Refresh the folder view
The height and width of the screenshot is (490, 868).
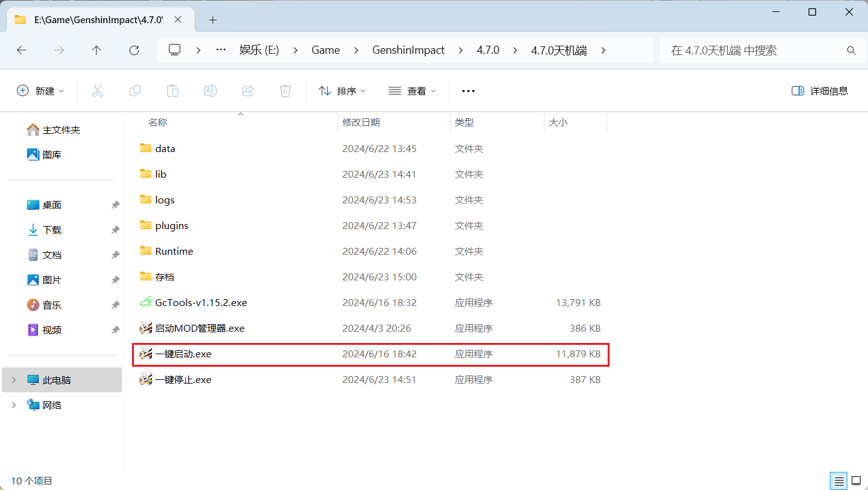tap(134, 50)
